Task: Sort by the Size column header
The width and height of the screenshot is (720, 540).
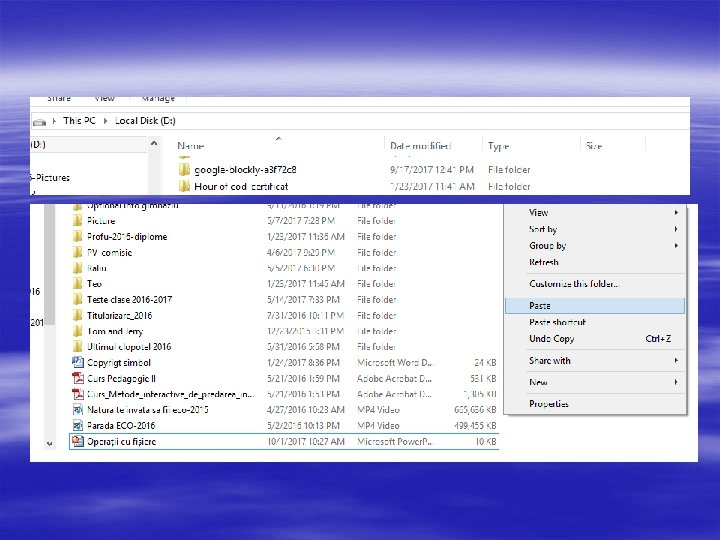Action: click(x=594, y=146)
